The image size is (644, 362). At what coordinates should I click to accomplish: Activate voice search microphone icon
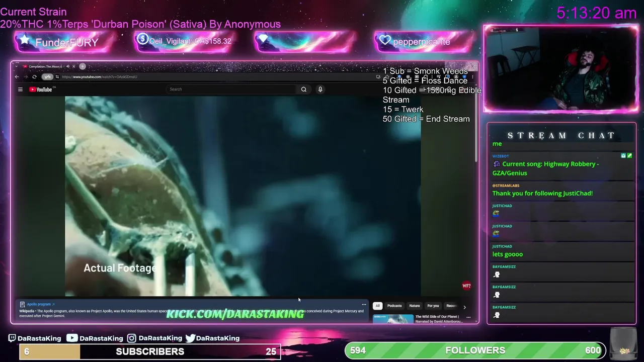pyautogui.click(x=320, y=89)
